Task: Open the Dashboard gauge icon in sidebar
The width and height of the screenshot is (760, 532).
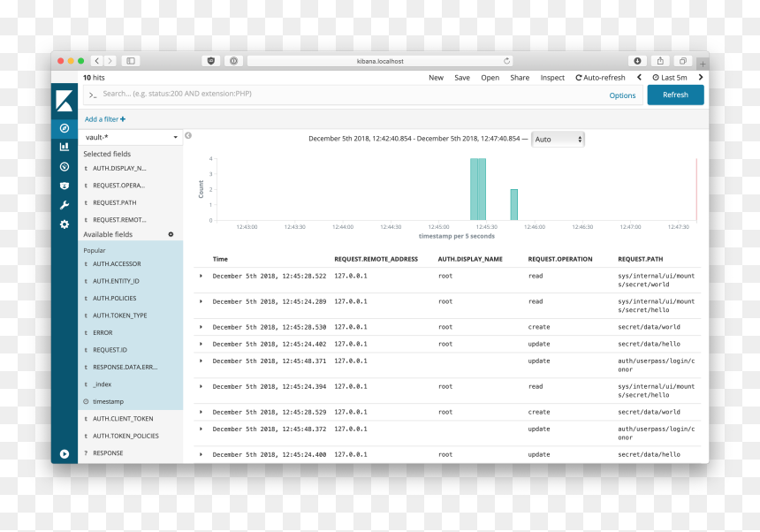Action: [64, 167]
